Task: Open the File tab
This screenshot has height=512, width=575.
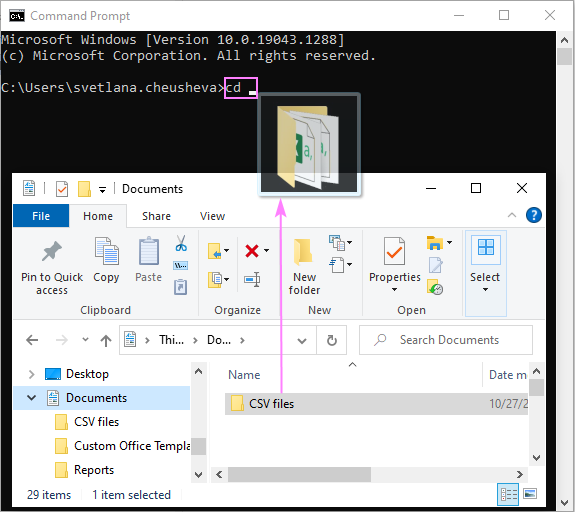Action: [x=41, y=216]
